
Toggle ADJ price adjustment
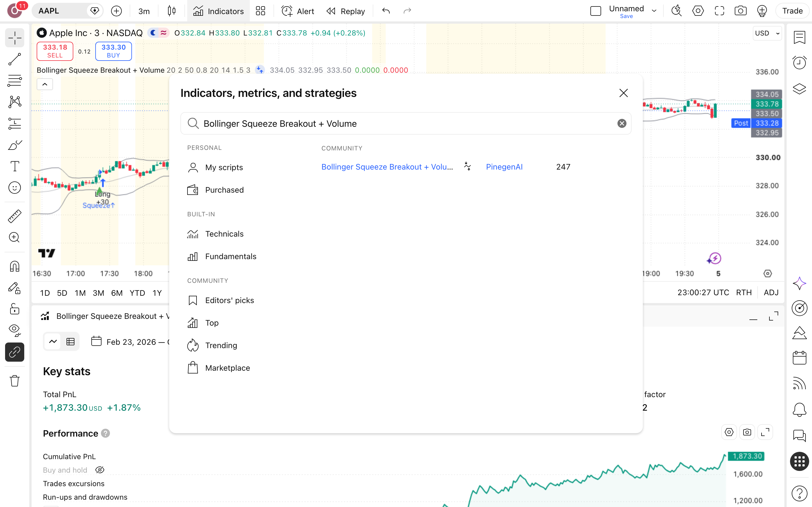pyautogui.click(x=771, y=292)
